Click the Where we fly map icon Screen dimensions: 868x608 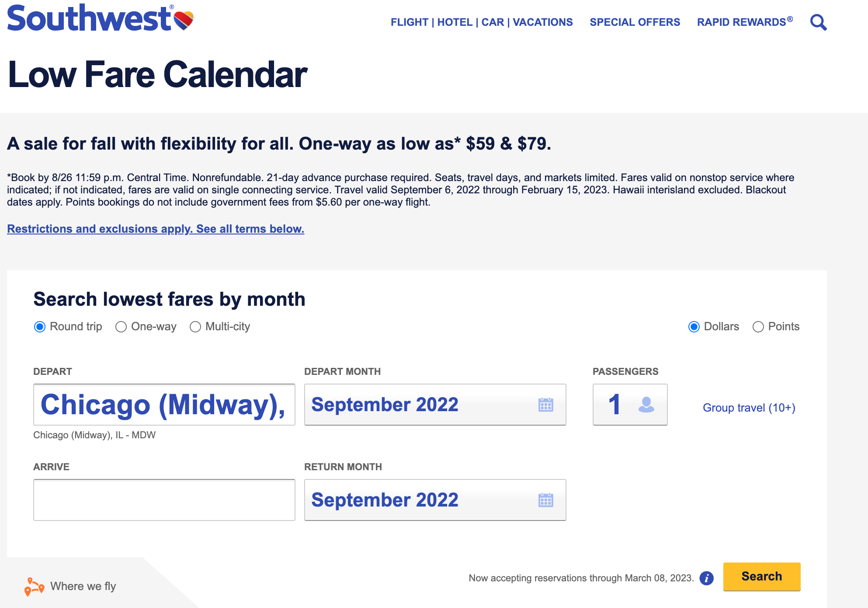pyautogui.click(x=34, y=587)
